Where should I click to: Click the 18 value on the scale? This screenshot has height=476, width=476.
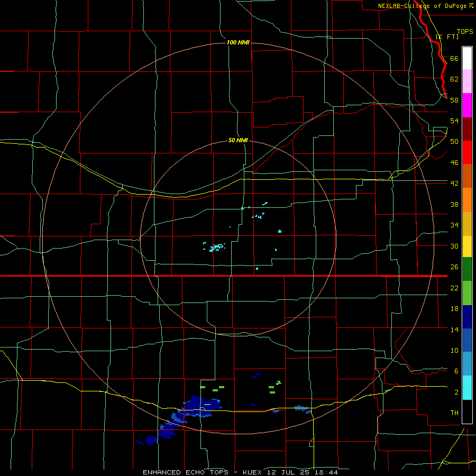[x=454, y=309]
